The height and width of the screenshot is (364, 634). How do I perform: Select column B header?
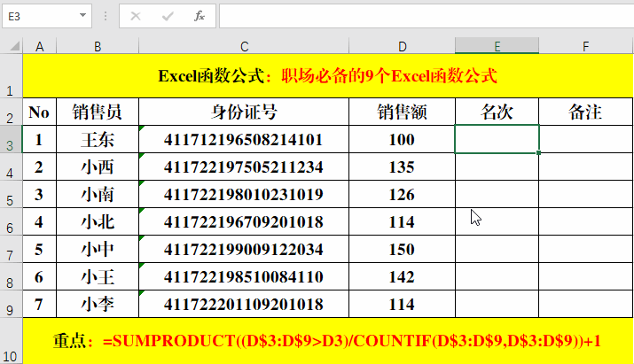tap(98, 46)
